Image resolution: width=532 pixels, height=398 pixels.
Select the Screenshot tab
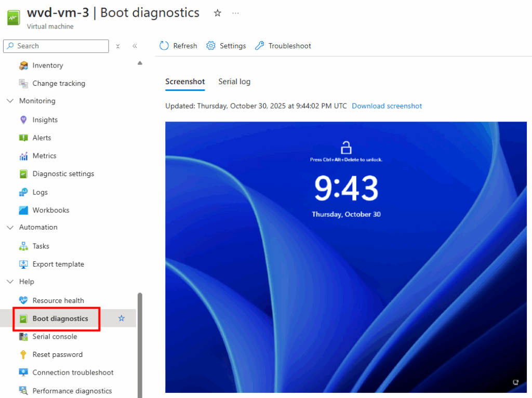point(185,82)
